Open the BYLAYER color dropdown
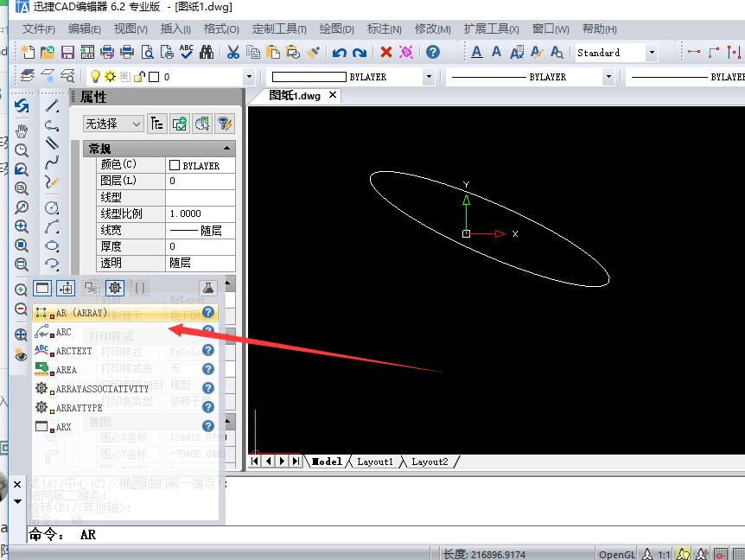 tap(429, 76)
